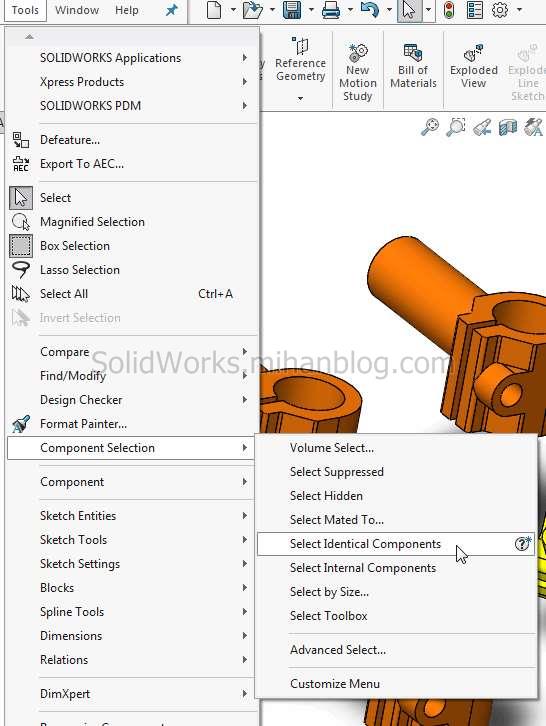546x726 pixels.
Task: Open the Relations submenu
Action: click(132, 660)
